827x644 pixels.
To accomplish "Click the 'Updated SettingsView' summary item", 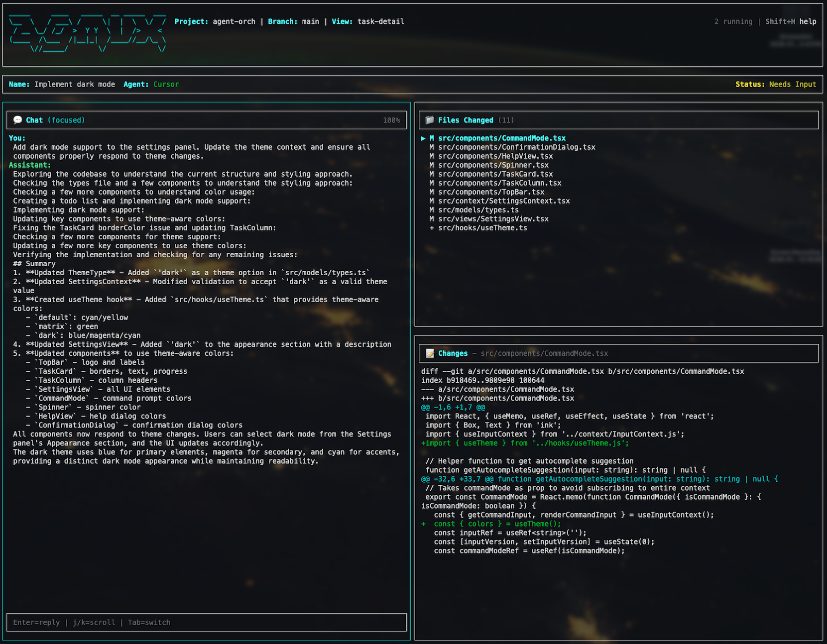I will coord(202,344).
